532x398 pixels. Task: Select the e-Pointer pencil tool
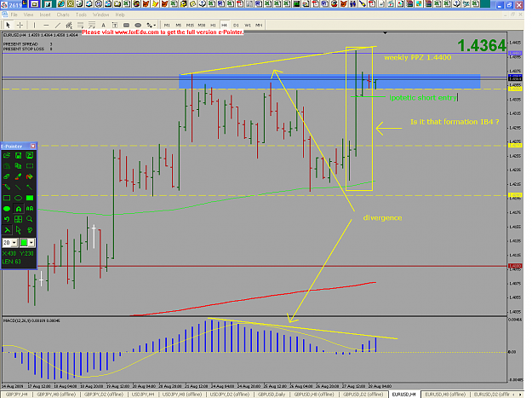(7, 187)
